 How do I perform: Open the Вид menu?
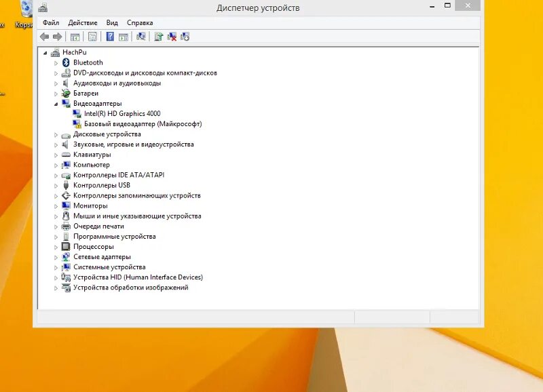point(112,23)
